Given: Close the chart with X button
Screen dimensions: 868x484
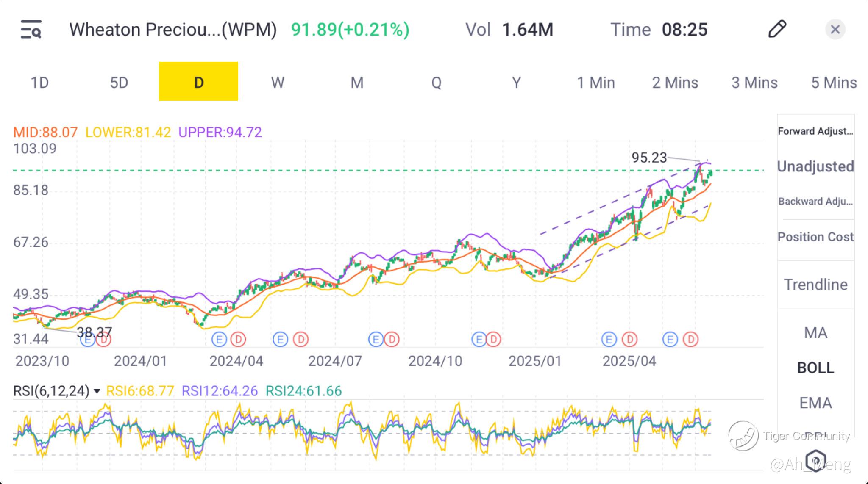Looking at the screenshot, I should tap(835, 30).
